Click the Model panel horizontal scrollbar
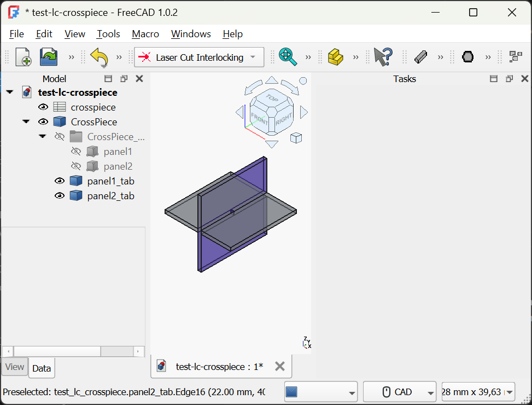The width and height of the screenshot is (532, 405). tap(73, 351)
